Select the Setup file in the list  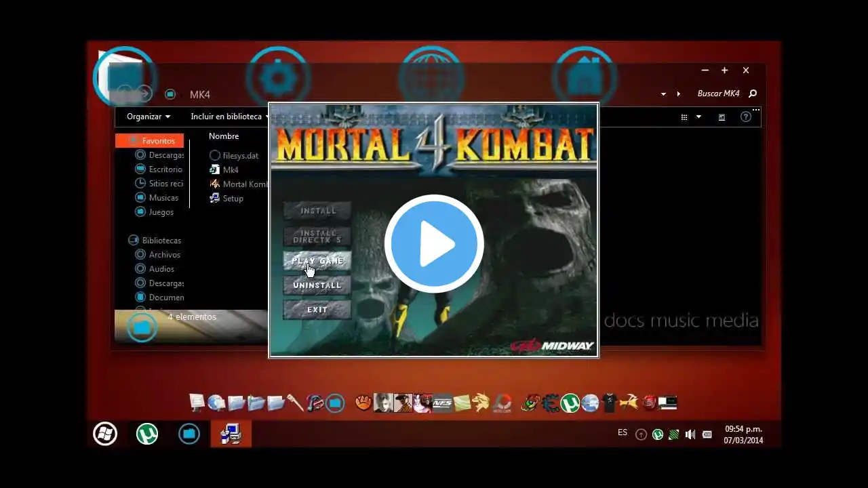pyautogui.click(x=226, y=199)
